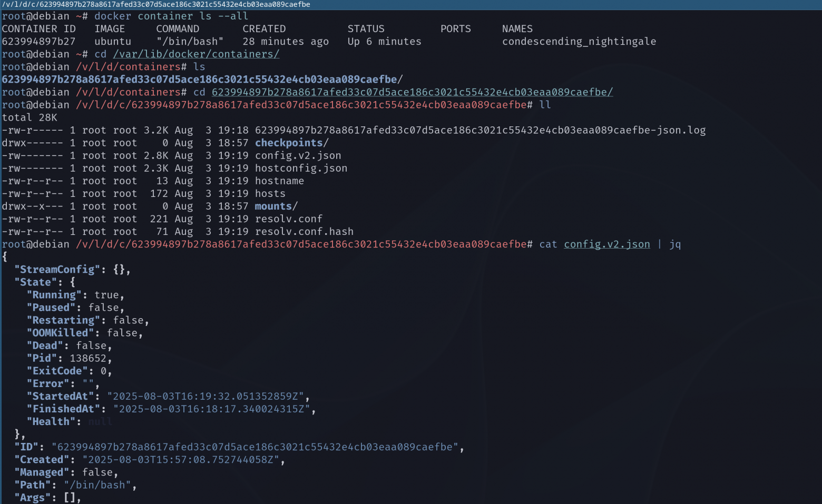The image size is (822, 504).
Task: Click the "Args" key line
Action: [48, 497]
